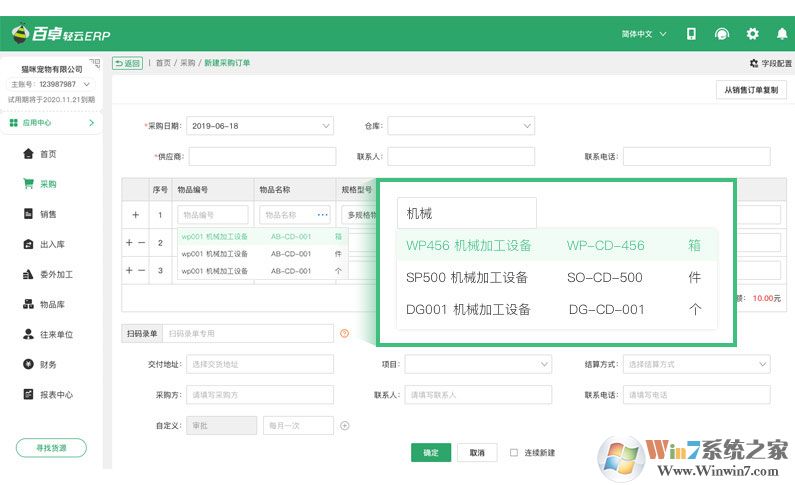Click the 从销售订单复制 button
Viewport: 795px width, 485px height.
coord(751,90)
